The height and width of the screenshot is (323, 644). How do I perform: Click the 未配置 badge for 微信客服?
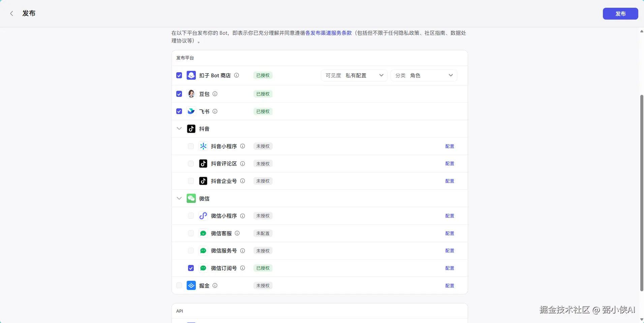pos(263,233)
